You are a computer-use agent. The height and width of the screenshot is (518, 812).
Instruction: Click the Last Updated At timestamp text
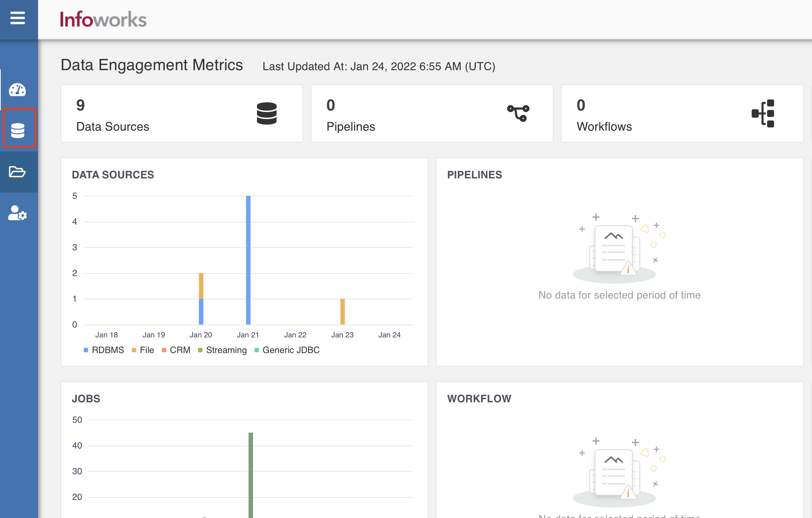click(379, 66)
